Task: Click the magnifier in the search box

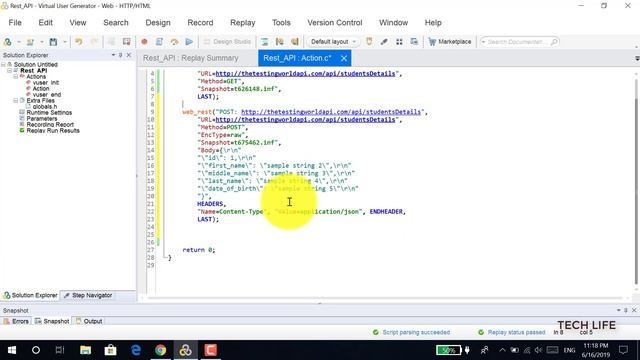Action: (554, 42)
